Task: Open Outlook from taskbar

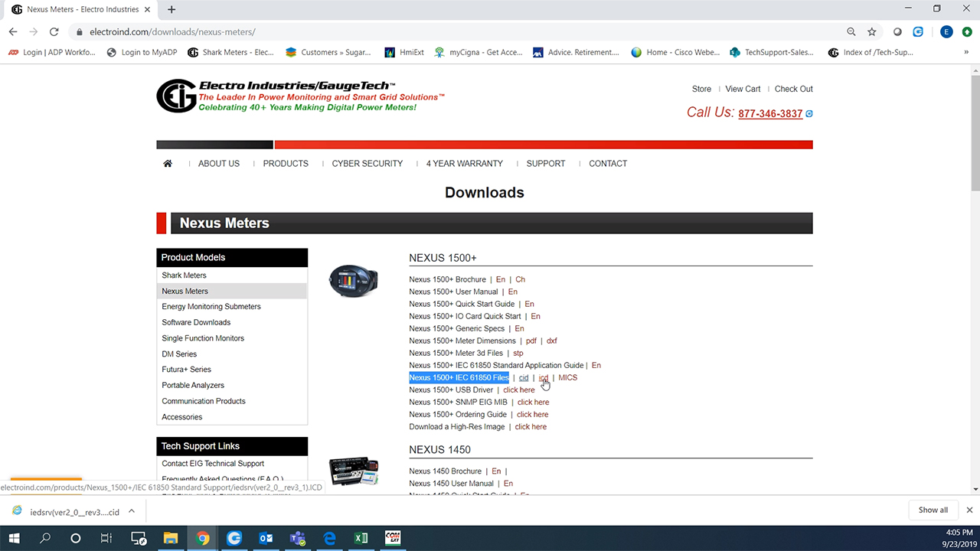Action: 266,538
